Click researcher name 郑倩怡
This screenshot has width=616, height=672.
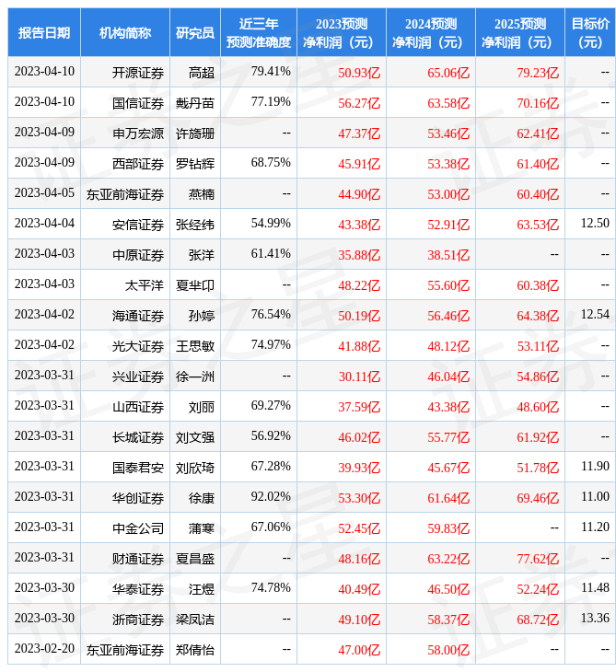pos(195,649)
